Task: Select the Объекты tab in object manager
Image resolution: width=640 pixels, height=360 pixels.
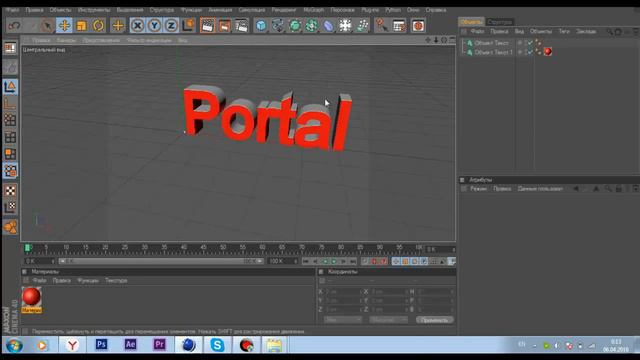Action: [471, 22]
